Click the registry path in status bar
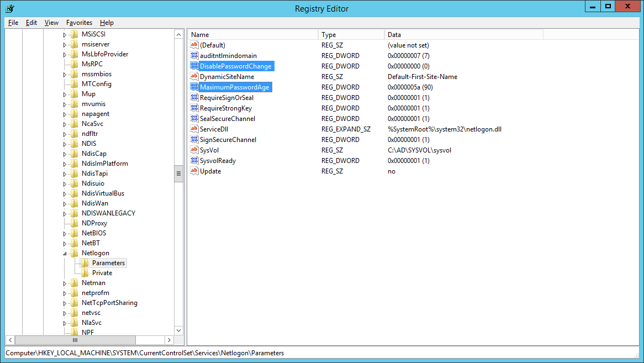Screen dimensions: 644x363 (145, 353)
